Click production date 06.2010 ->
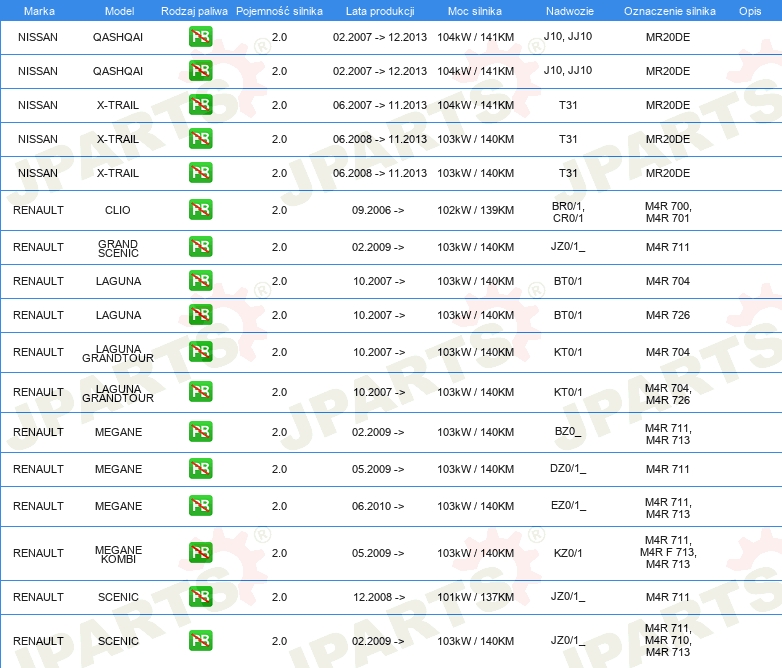Screen dimensions: 782x668 (x=378, y=506)
